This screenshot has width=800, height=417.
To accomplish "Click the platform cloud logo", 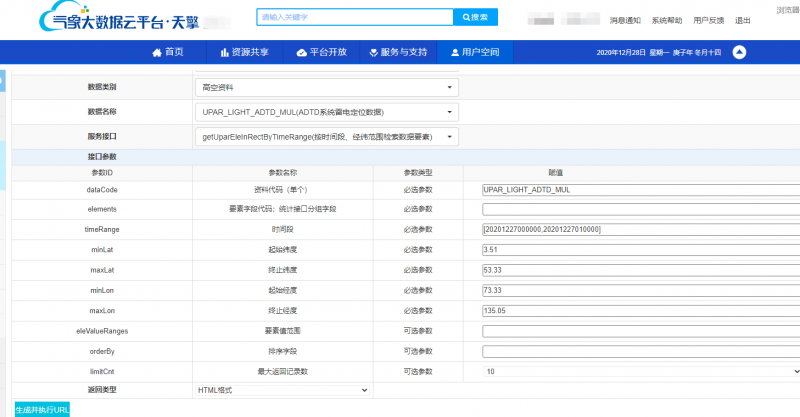I will (52, 20).
